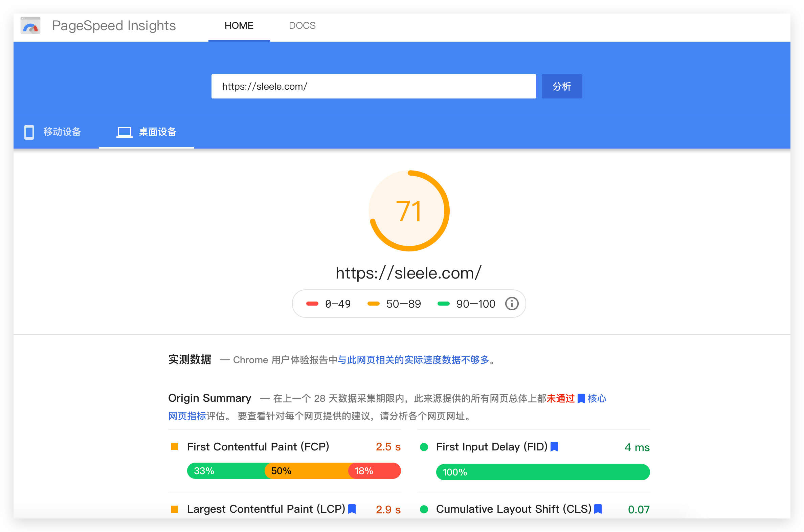
Task: Switch to 移动设备 tab
Action: 52,132
